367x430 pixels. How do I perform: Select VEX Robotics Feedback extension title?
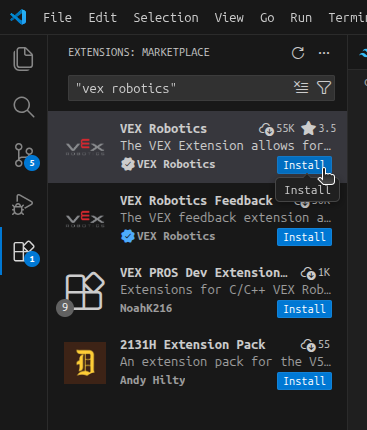(196, 201)
